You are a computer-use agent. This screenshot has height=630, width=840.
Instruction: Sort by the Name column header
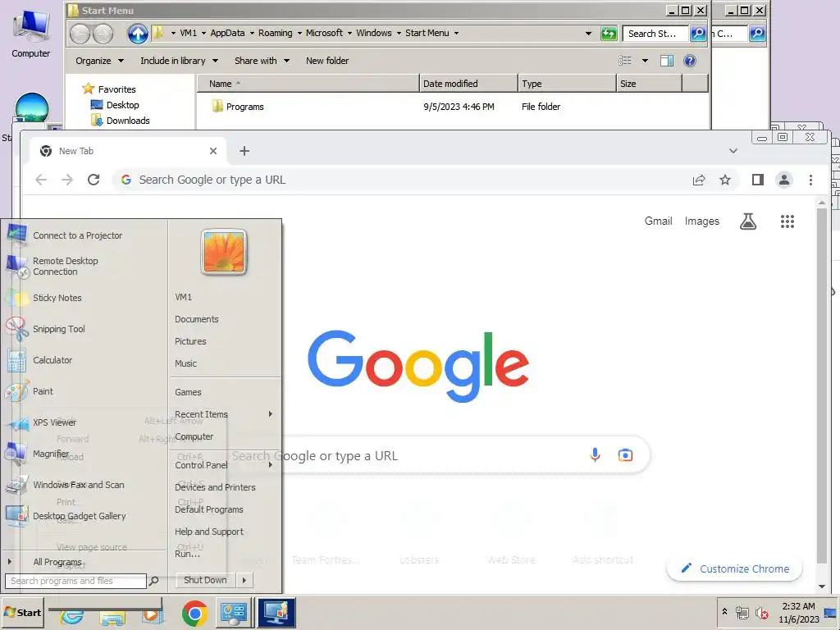(x=308, y=84)
